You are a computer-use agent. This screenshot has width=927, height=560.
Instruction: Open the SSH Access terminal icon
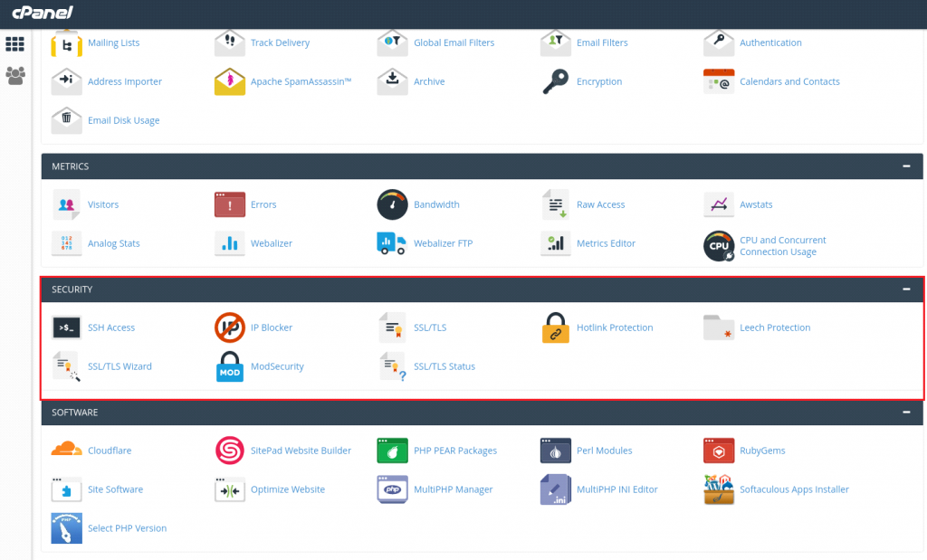[x=66, y=327]
